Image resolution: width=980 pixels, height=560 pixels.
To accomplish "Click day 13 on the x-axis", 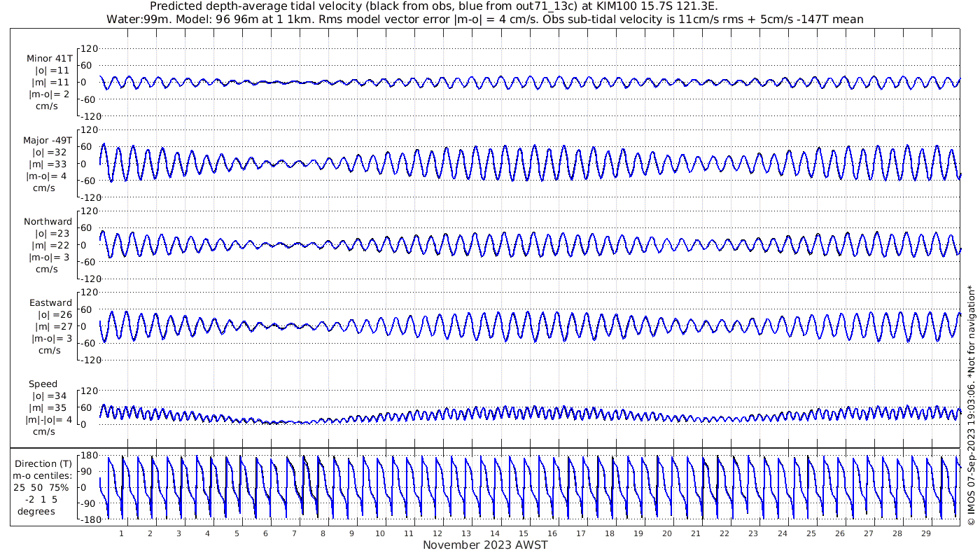I will (466, 533).
